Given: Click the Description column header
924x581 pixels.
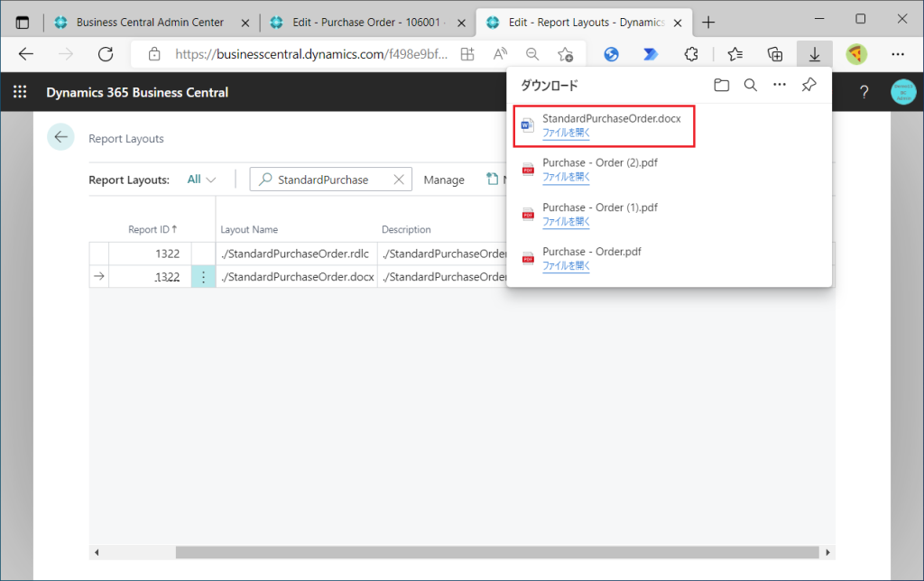Looking at the screenshot, I should 406,230.
